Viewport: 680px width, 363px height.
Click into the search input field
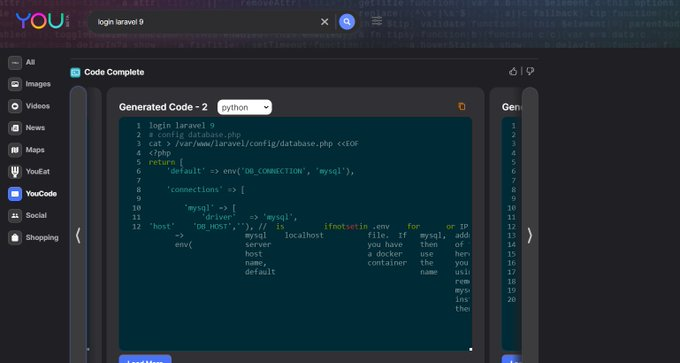coord(206,22)
